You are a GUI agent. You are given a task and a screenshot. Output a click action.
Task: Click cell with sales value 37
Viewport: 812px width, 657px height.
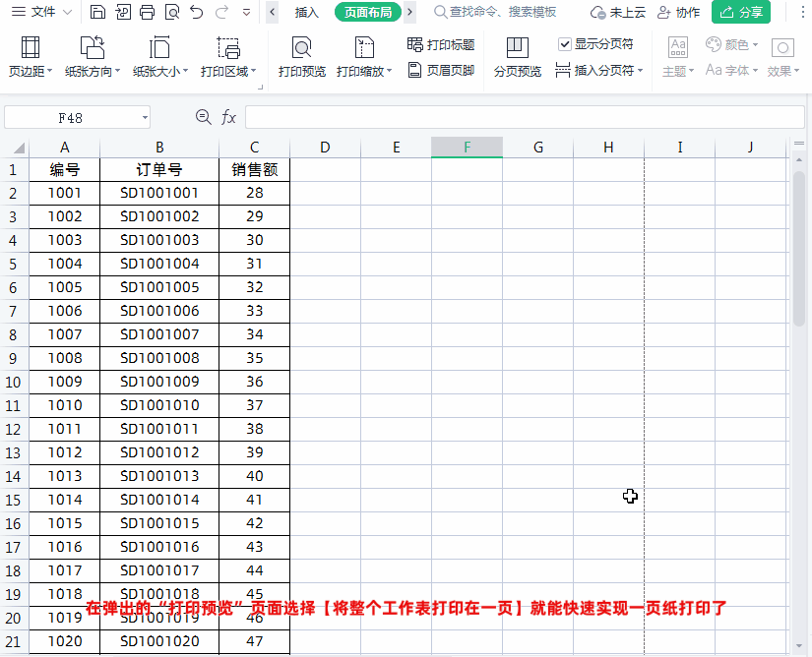(254, 405)
